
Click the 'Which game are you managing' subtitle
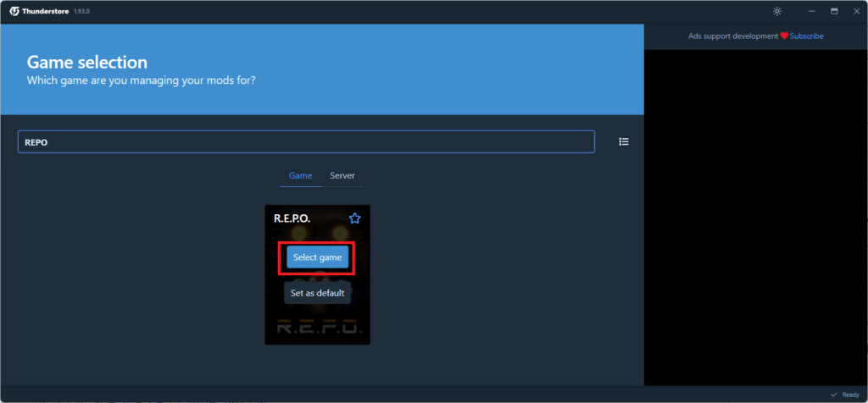coord(142,80)
